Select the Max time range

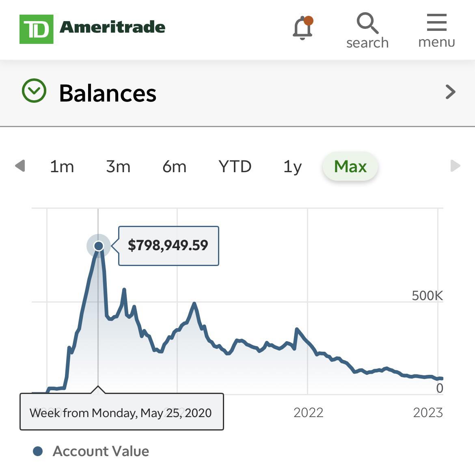point(350,167)
